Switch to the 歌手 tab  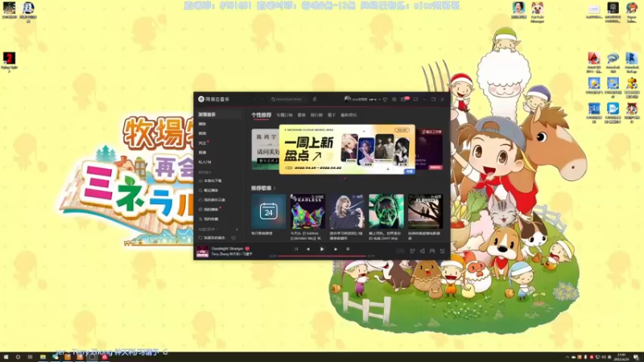[332, 115]
